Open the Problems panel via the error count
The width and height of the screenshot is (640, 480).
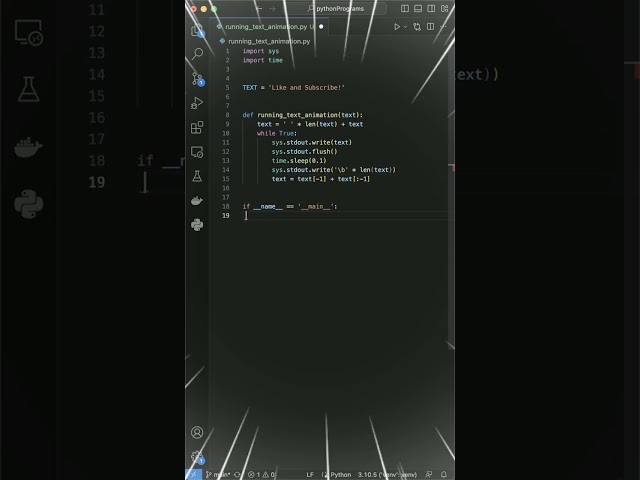(x=261, y=474)
